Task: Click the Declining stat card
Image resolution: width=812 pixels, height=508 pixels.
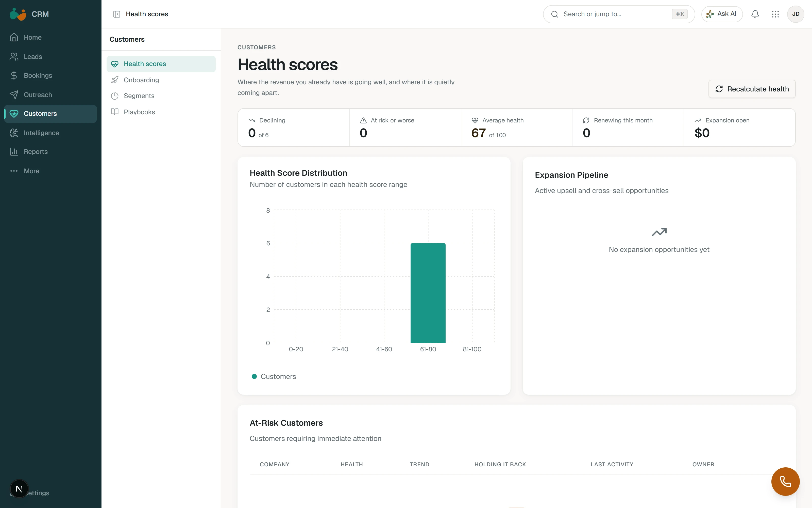Action: pos(294,127)
